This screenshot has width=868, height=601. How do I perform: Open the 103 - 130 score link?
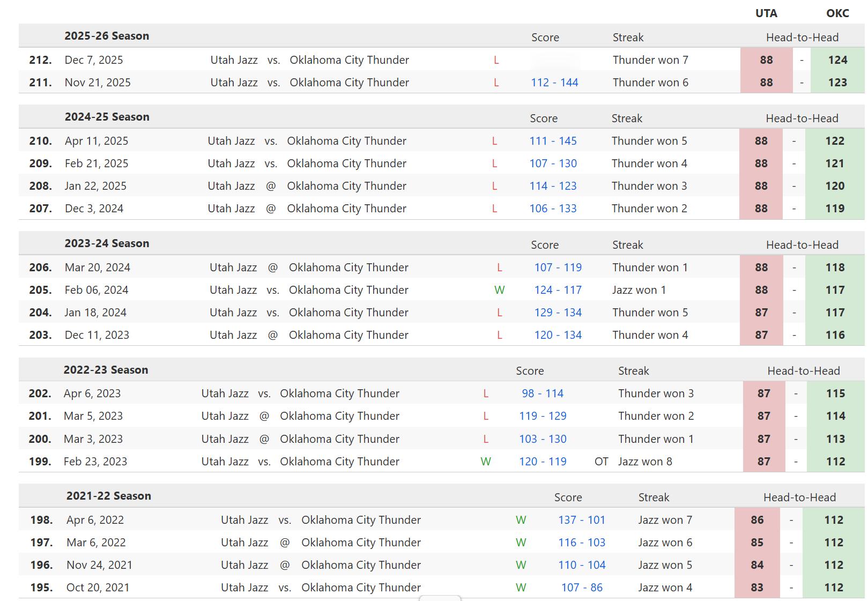543,439
